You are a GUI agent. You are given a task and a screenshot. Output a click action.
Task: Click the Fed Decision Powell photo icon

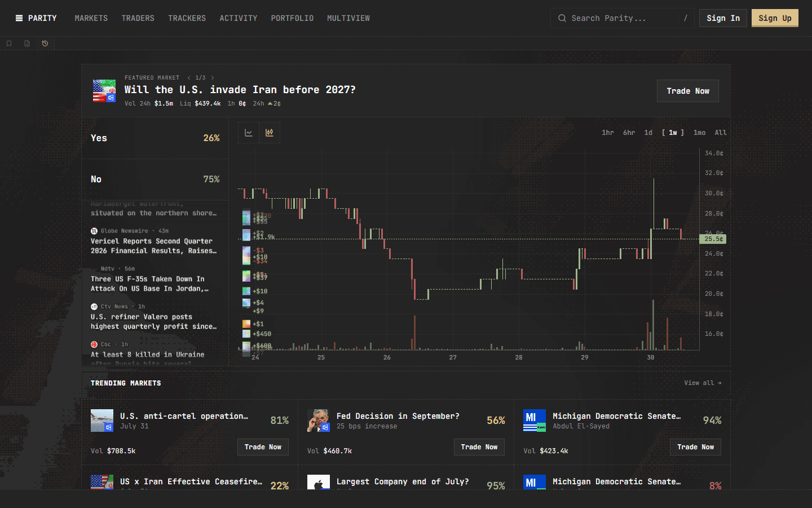319,421
